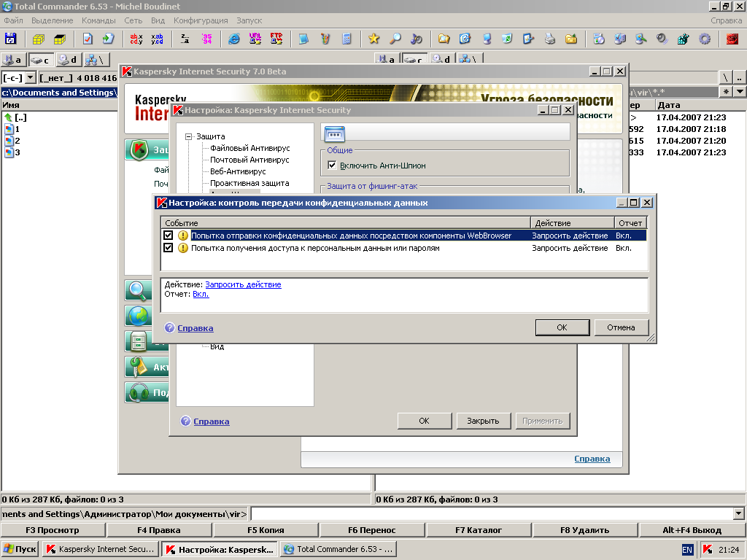Open Справка link in confidential data dialog

click(196, 328)
